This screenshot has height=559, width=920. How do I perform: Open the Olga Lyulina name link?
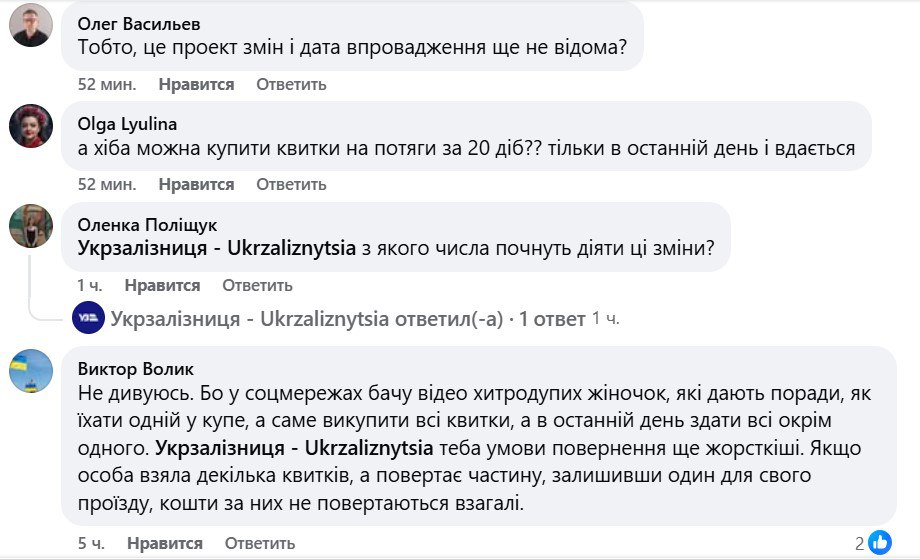[x=127, y=124]
